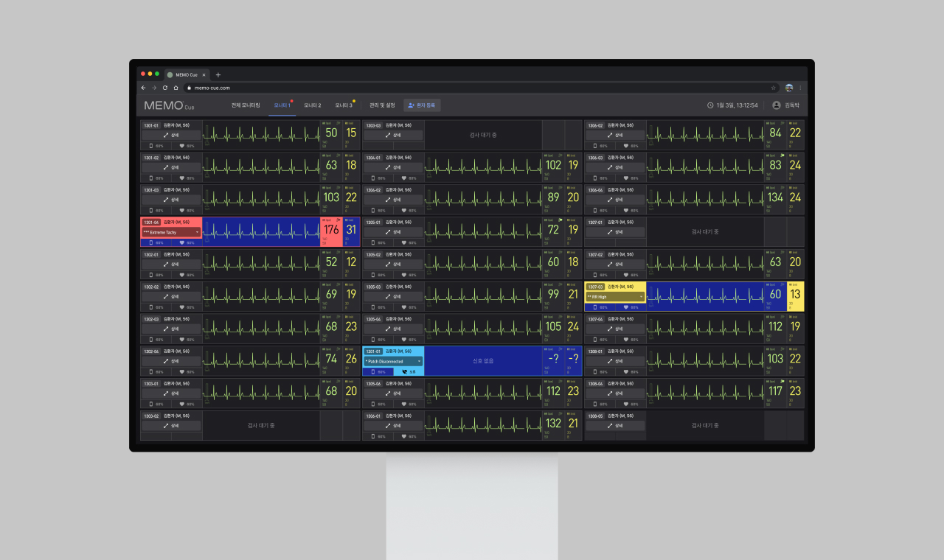Image resolution: width=944 pixels, height=560 pixels.
Task: Click the battery icon for bed 1302-01
Action: [151, 275]
